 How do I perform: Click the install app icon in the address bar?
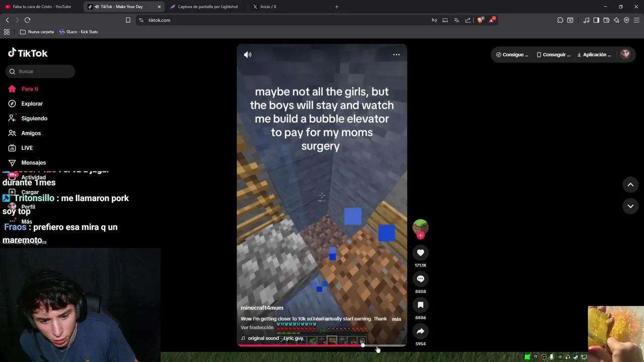click(x=445, y=20)
